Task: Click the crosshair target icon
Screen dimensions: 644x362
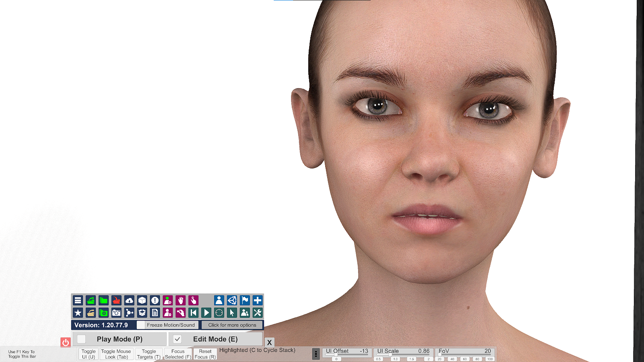Action: (x=219, y=313)
